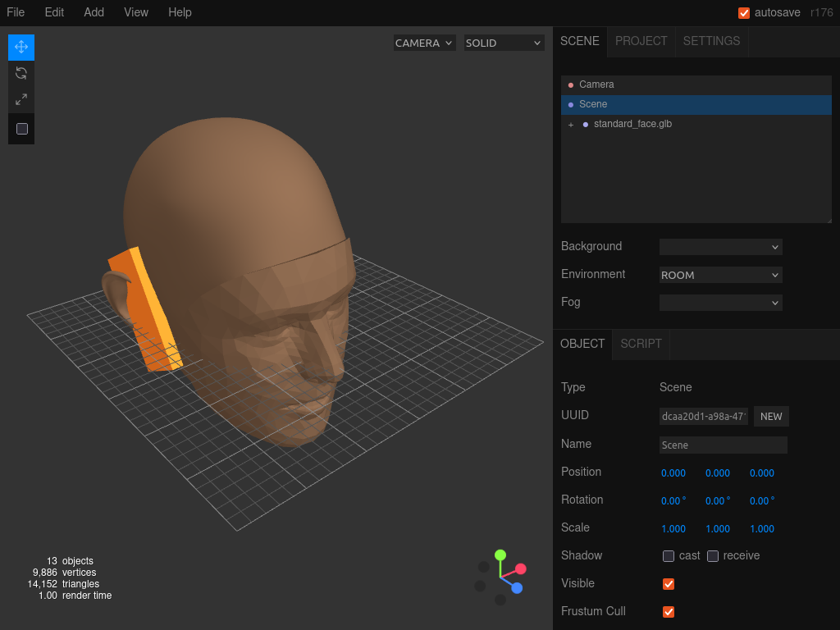Viewport: 840px width, 630px height.
Task: Click Rotation Y value
Action: click(x=718, y=501)
